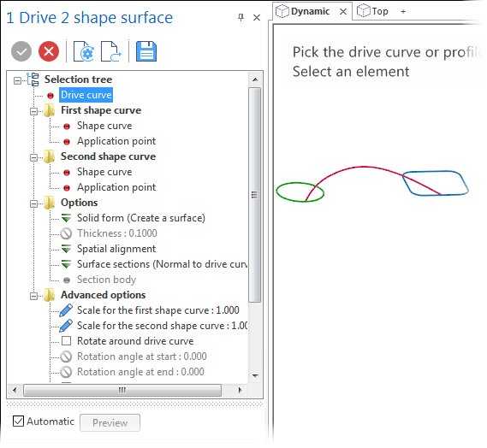The width and height of the screenshot is (487, 448).
Task: Pin the Drive 2 shape surface panel
Action: (241, 17)
